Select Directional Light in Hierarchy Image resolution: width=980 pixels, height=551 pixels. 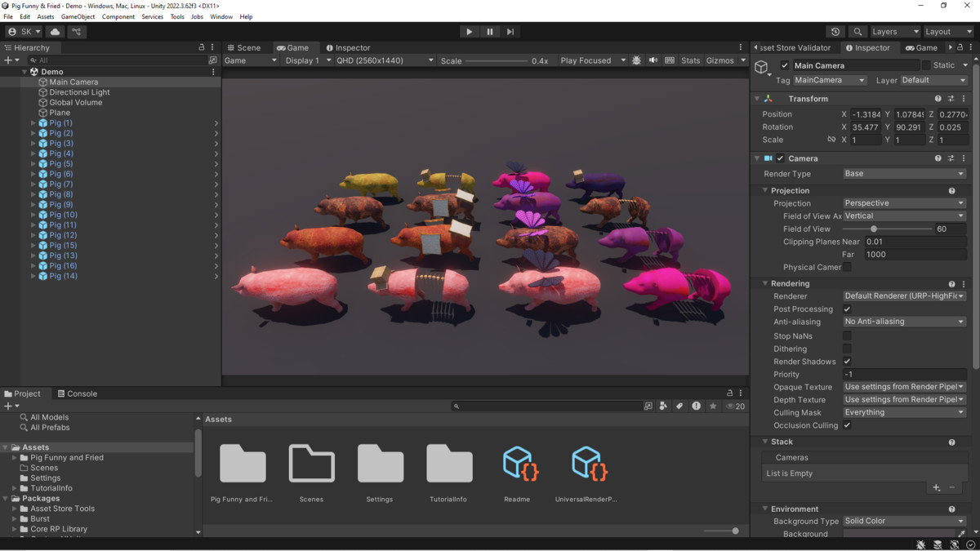tap(79, 92)
